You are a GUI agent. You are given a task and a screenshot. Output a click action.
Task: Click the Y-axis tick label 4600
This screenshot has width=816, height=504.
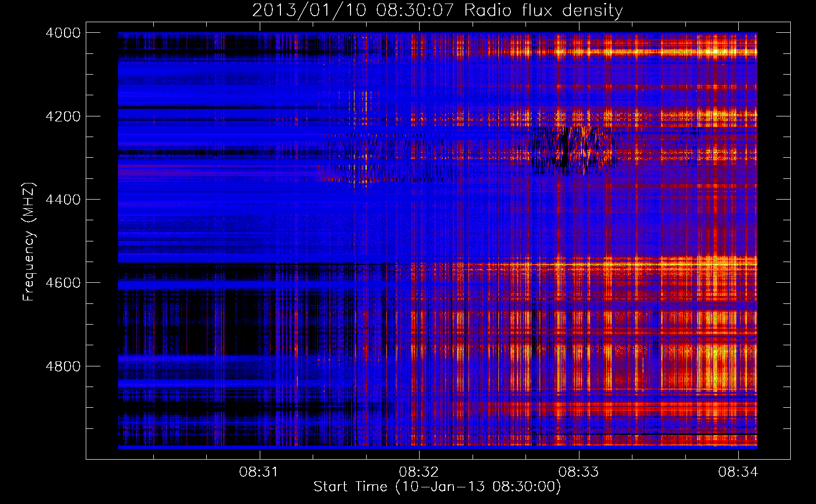tap(63, 283)
